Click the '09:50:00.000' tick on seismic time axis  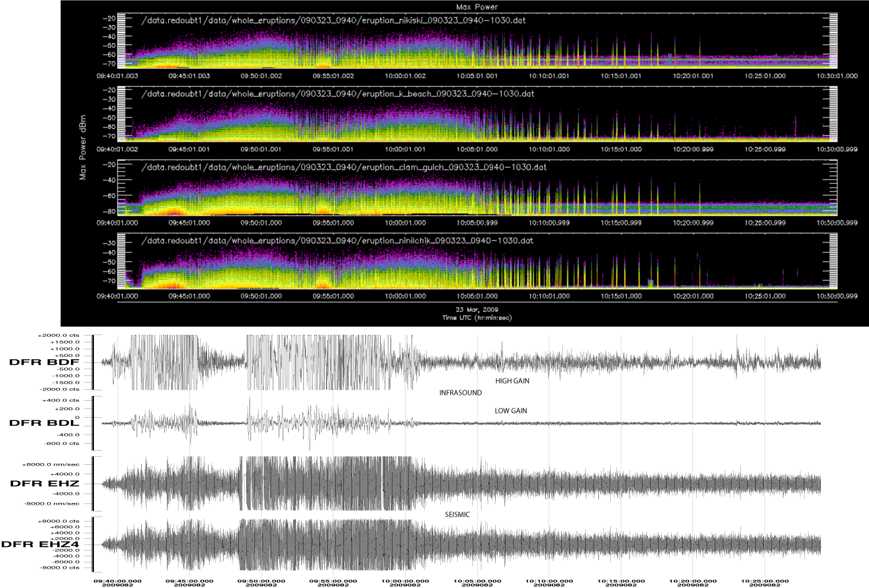pyautogui.click(x=261, y=582)
